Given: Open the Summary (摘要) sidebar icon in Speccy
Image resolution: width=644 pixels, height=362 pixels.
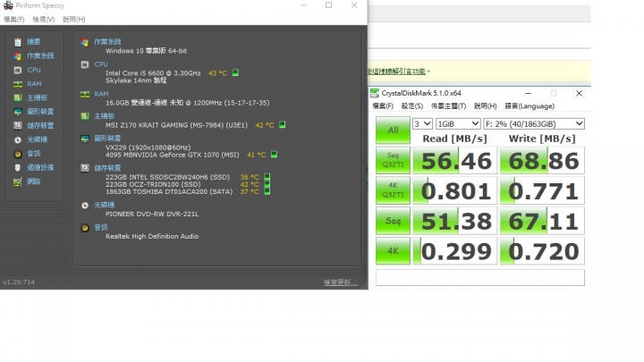Looking at the screenshot, I should 18,42.
